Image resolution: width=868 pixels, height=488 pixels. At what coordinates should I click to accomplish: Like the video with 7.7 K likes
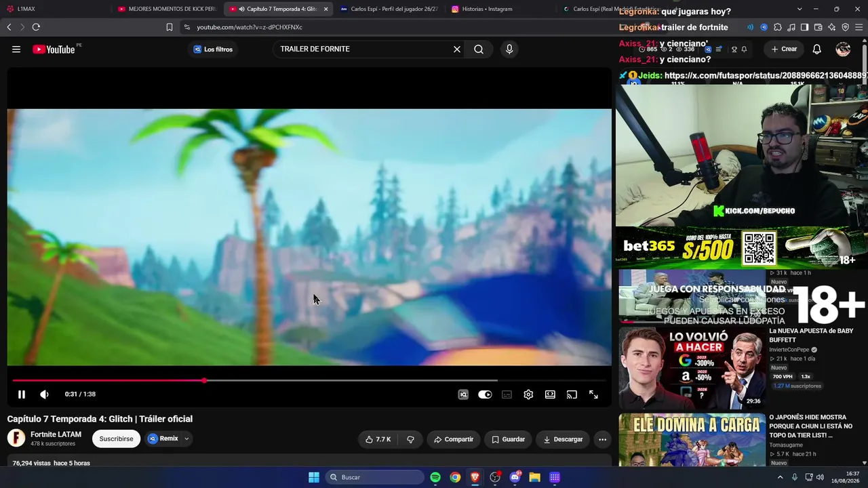point(378,439)
